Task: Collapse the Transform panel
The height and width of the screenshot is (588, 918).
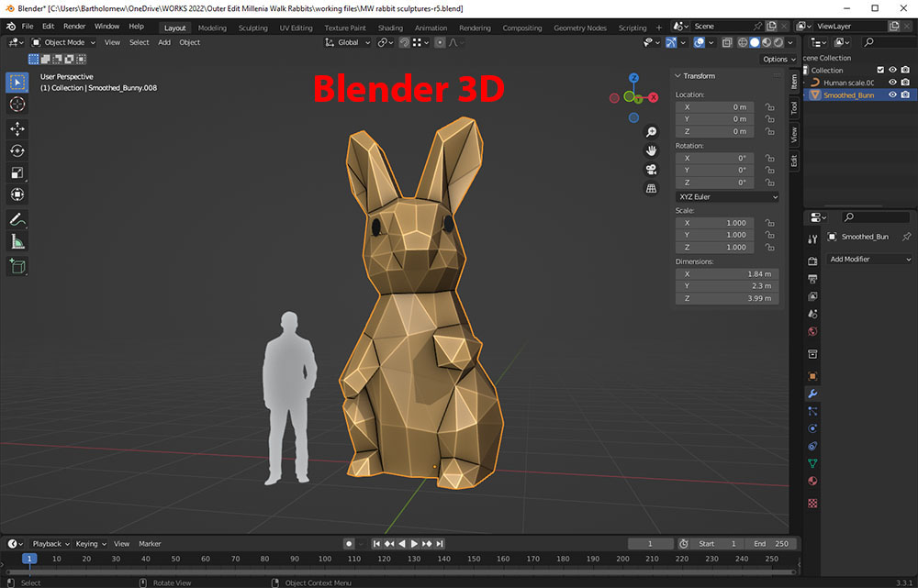Action: pyautogui.click(x=678, y=76)
